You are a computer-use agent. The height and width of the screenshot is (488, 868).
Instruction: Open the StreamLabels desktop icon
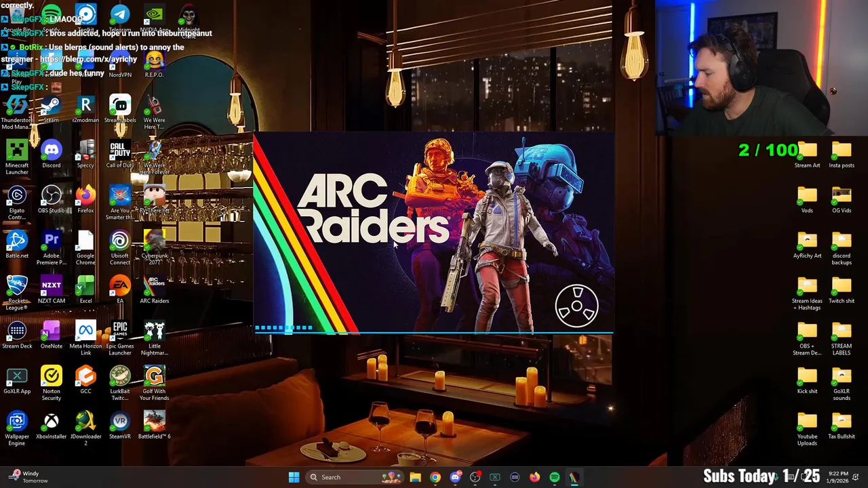pos(120,109)
